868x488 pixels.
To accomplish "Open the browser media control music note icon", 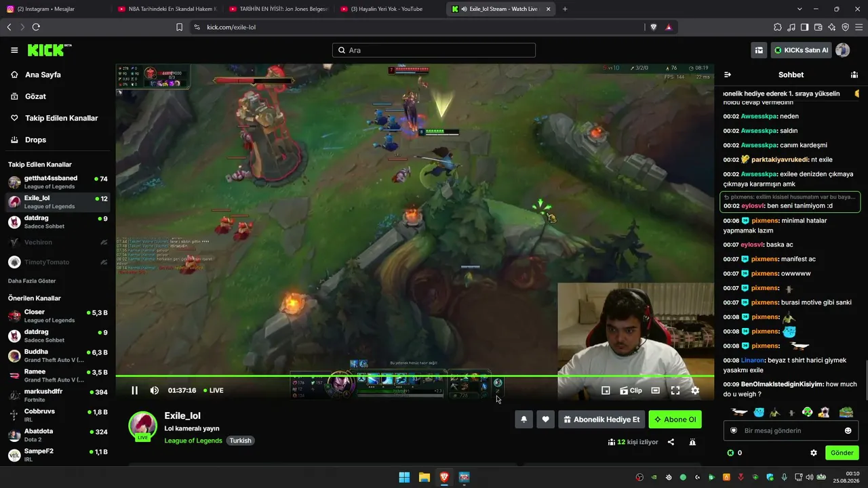I will (x=791, y=27).
